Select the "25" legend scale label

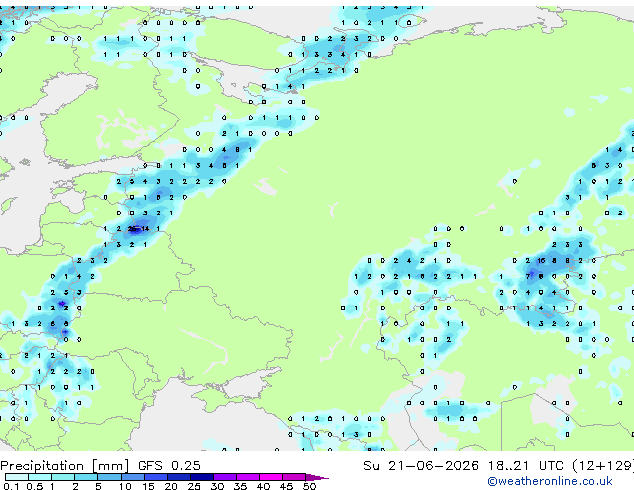click(194, 486)
